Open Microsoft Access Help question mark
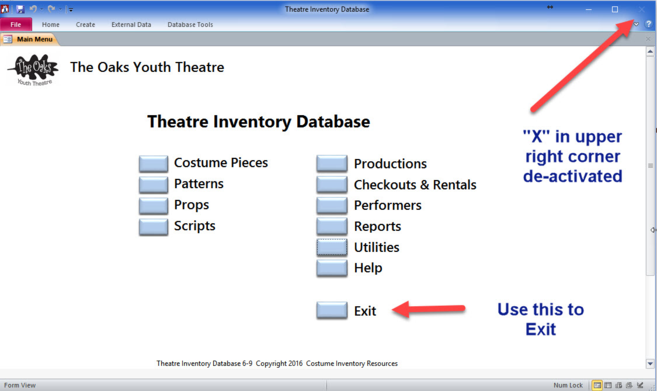 [648, 24]
